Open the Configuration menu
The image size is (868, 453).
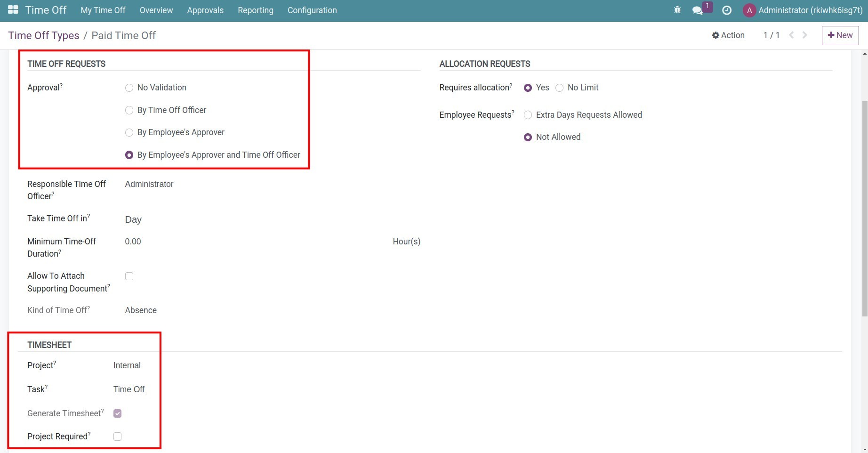coord(312,10)
